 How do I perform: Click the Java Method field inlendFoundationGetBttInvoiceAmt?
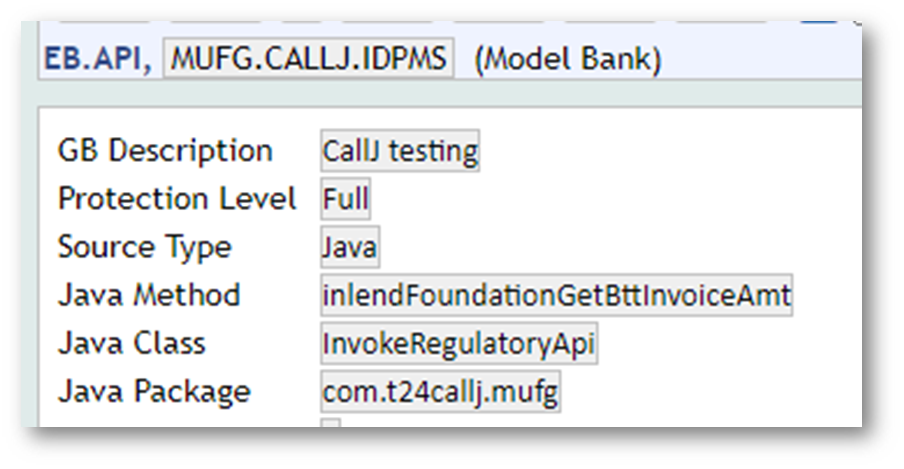[556, 295]
